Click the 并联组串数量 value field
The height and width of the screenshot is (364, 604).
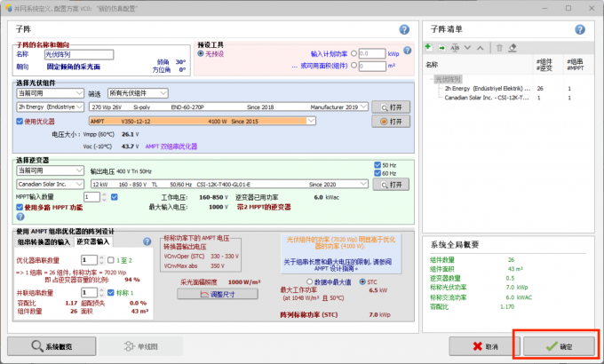coord(89,292)
